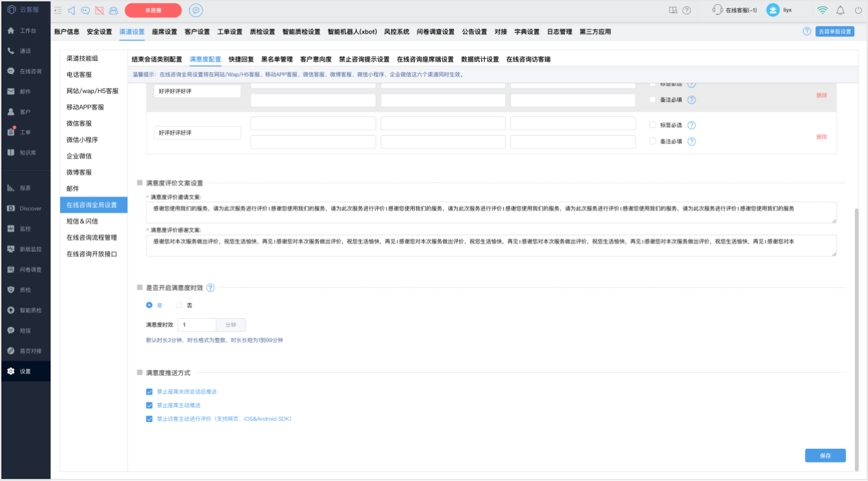Click the 保存 save button

825,456
